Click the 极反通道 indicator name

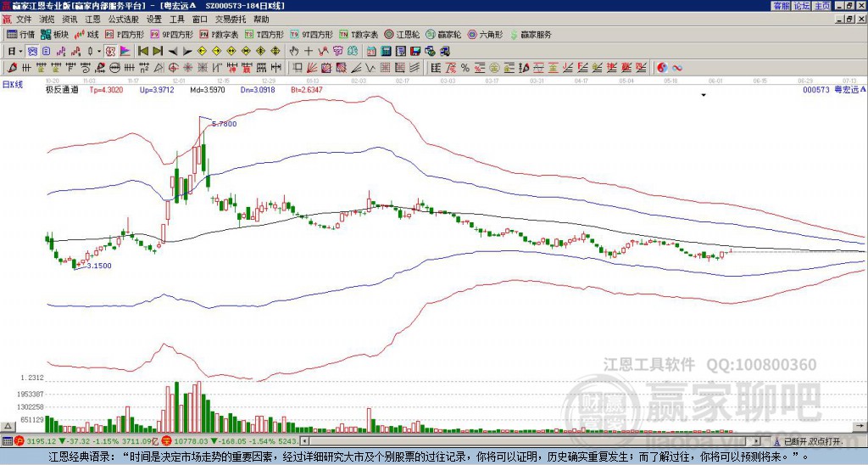coord(61,89)
